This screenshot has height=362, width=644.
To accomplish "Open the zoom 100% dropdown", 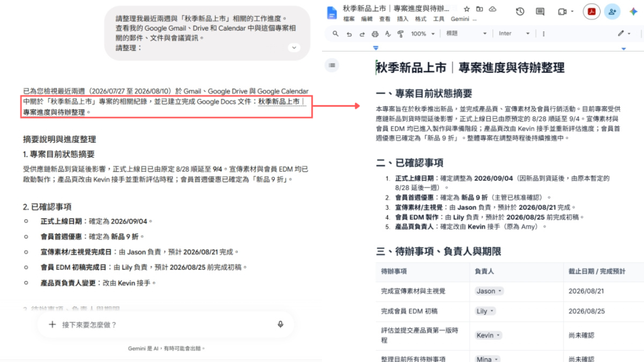I will click(x=423, y=34).
